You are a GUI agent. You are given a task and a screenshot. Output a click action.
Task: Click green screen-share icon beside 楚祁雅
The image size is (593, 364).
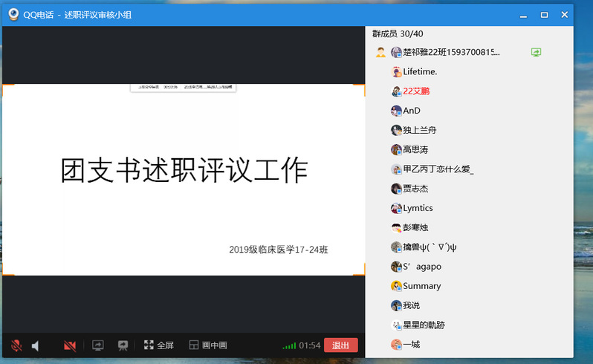click(x=536, y=53)
